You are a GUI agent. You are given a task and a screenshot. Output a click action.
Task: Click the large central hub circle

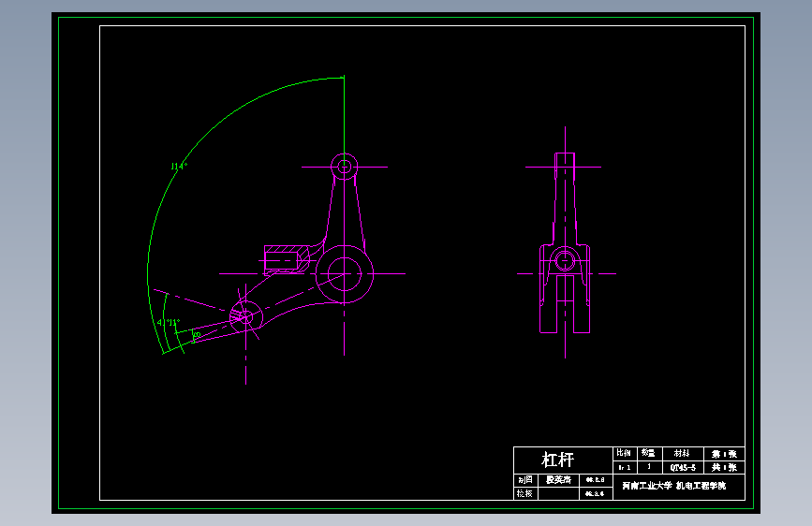[345, 274]
